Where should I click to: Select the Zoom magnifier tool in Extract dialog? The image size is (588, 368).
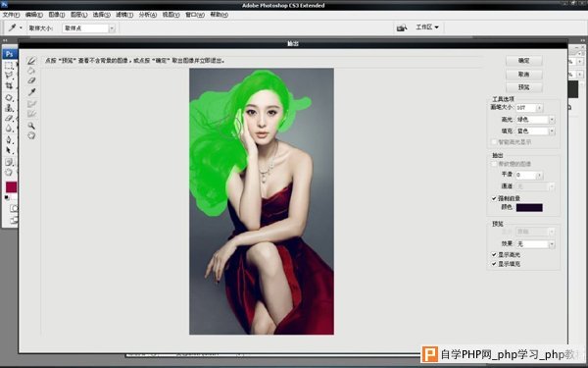click(31, 126)
